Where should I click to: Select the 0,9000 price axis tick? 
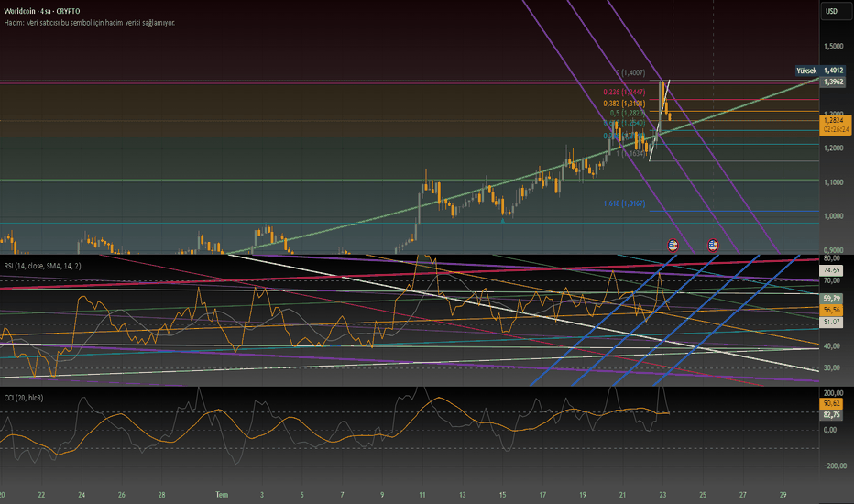pyautogui.click(x=833, y=251)
